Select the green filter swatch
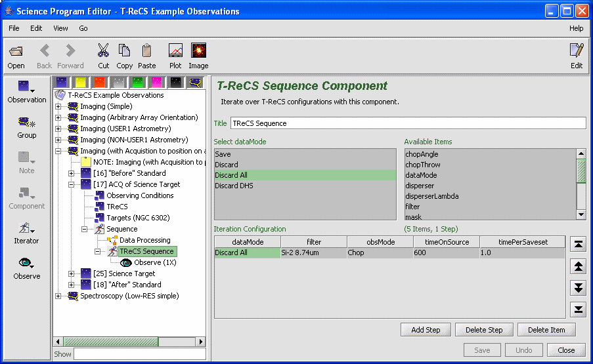Image resolution: width=593 pixels, height=364 pixels. coord(138,83)
